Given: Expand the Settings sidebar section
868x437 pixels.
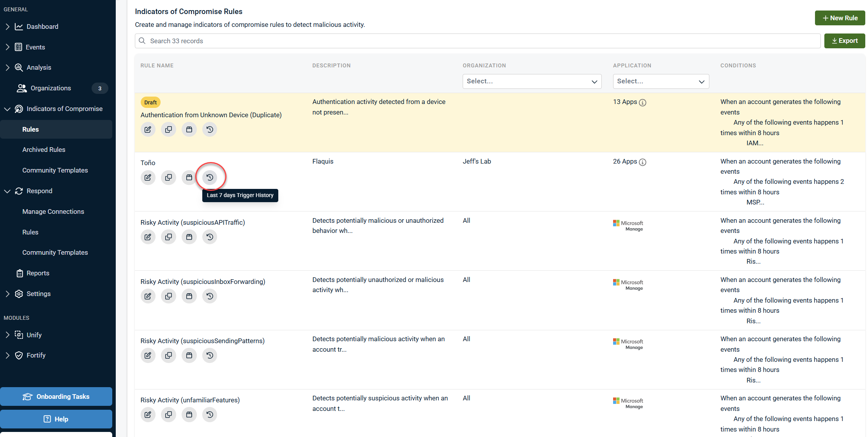Looking at the screenshot, I should coord(7,294).
